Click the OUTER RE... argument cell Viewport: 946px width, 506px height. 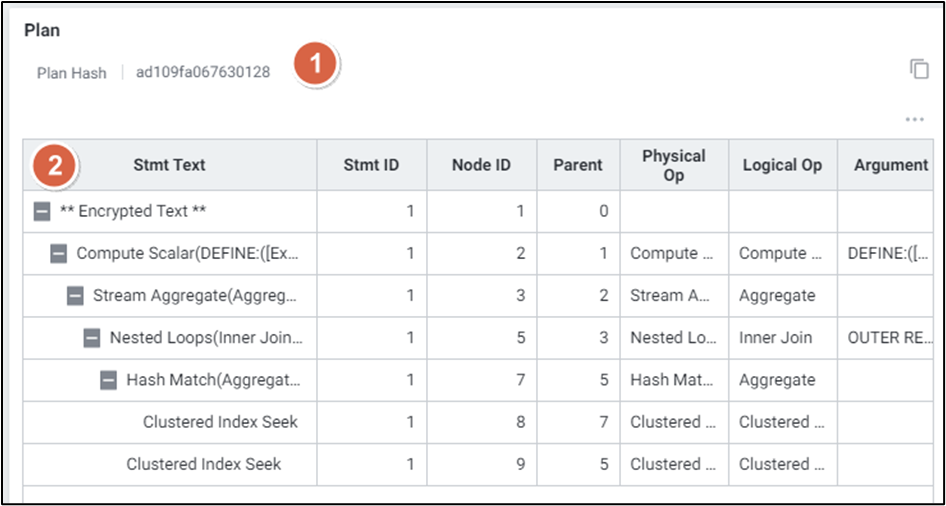(889, 338)
